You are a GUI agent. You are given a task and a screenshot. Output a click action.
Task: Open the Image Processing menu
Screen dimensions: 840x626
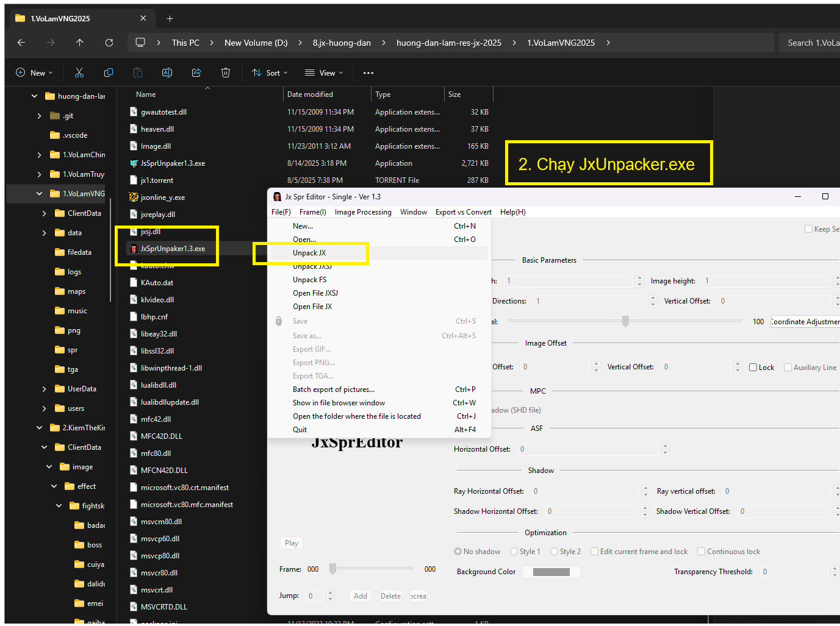[x=363, y=212]
